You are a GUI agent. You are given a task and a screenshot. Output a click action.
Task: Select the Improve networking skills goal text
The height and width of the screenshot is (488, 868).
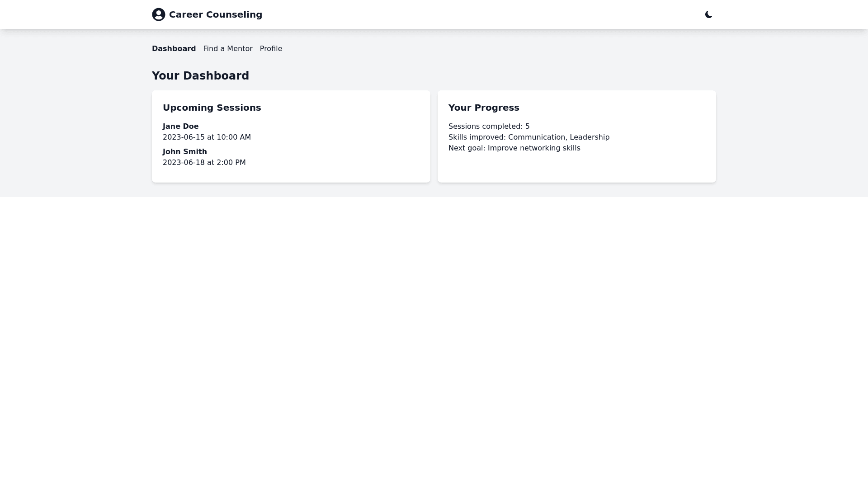click(x=534, y=148)
